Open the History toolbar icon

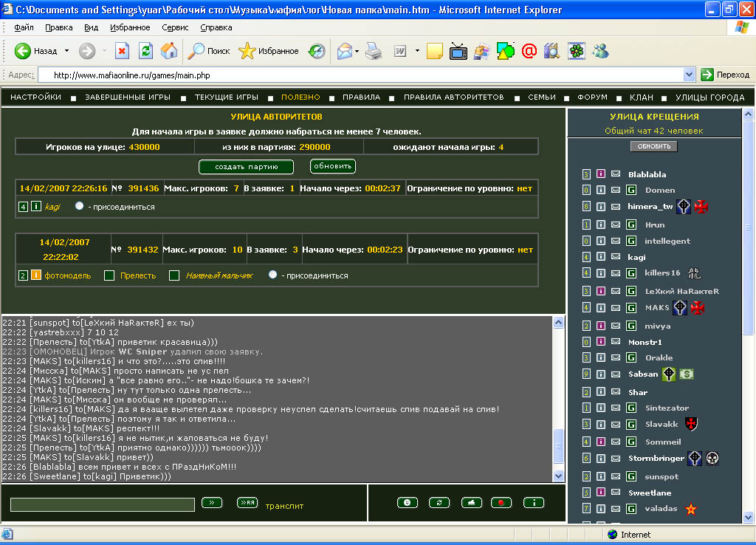[317, 51]
